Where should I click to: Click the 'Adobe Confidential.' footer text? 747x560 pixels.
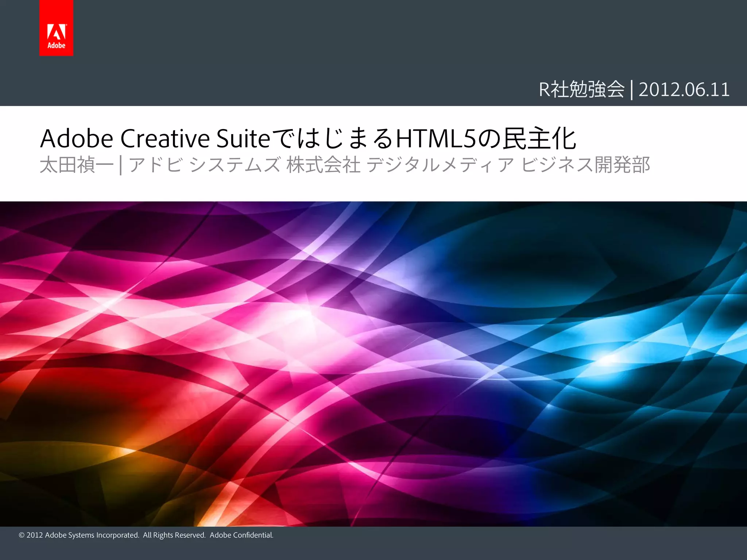point(241,535)
